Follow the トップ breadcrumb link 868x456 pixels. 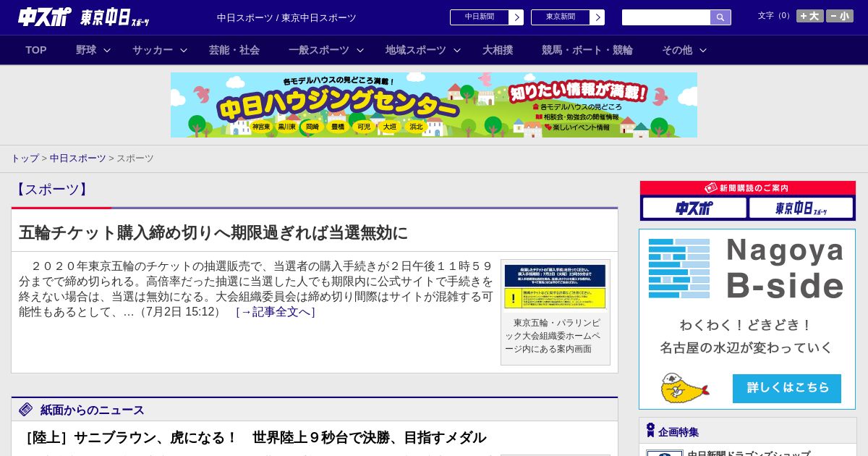tap(25, 158)
